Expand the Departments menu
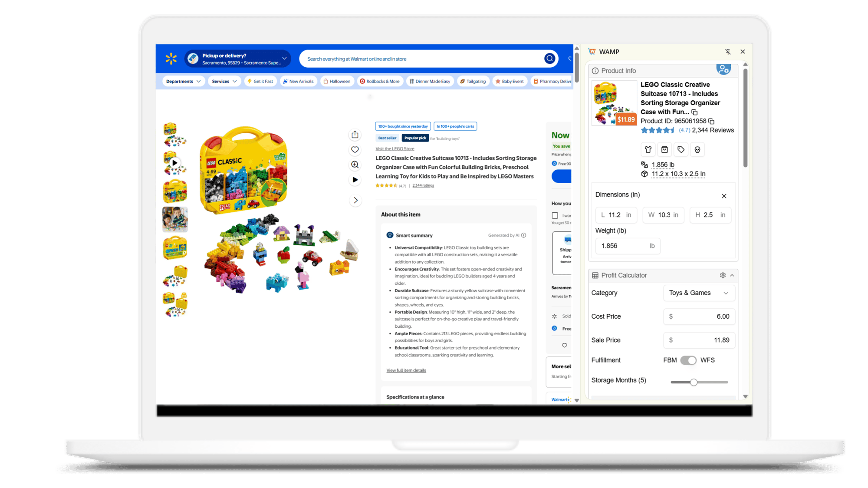The image size is (868, 488). 183,82
